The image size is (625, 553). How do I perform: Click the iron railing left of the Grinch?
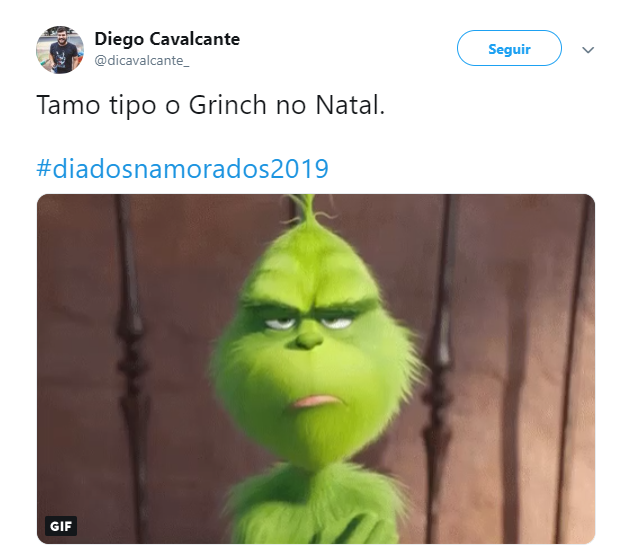[130, 369]
